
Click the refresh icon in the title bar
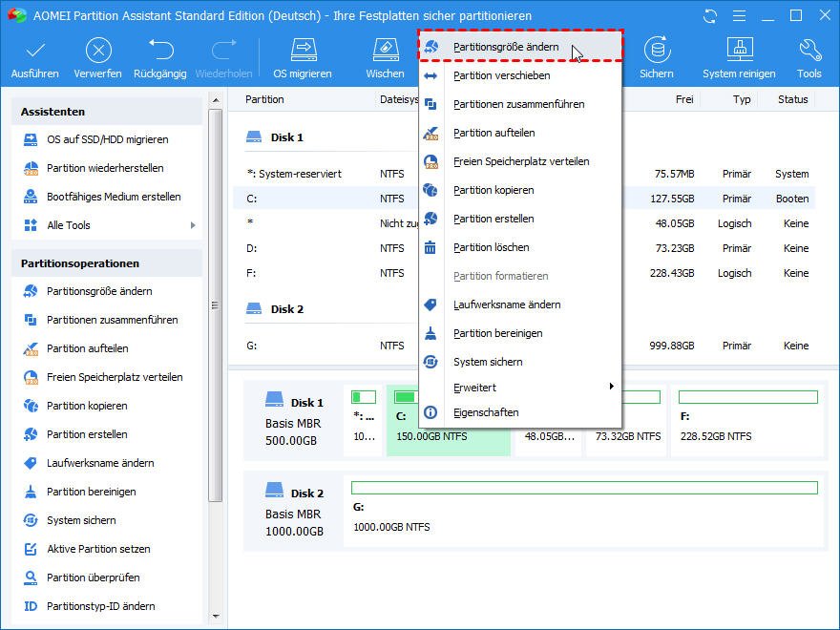[710, 16]
